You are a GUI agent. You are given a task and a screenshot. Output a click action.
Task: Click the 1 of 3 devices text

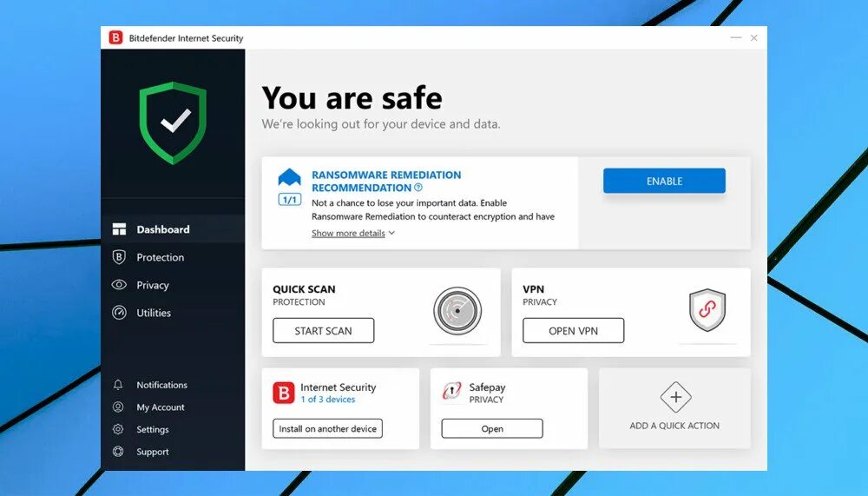[328, 399]
